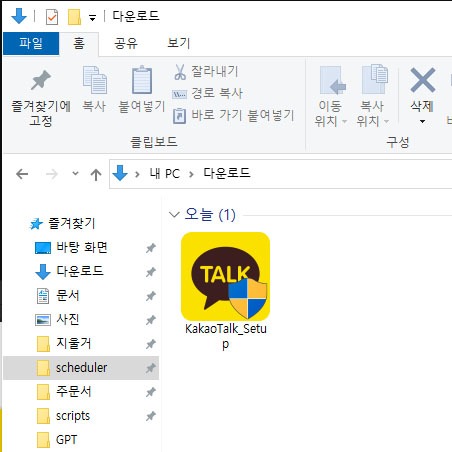Image resolution: width=452 pixels, height=452 pixels.
Task: Go up one level with Up arrow
Action: [96, 174]
